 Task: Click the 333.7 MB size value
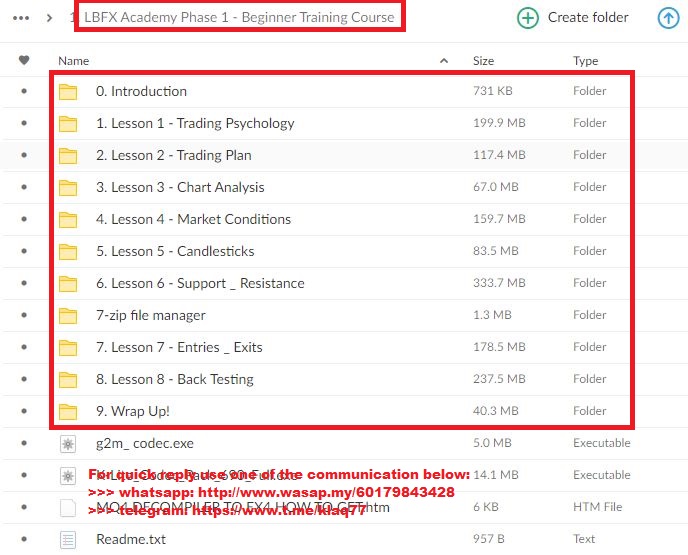[x=499, y=283]
